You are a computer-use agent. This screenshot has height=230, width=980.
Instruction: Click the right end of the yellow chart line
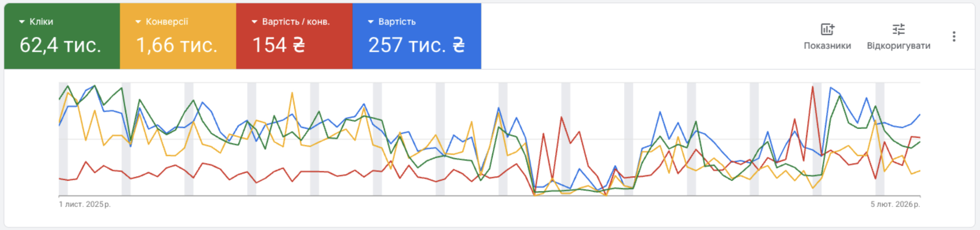pos(920,171)
